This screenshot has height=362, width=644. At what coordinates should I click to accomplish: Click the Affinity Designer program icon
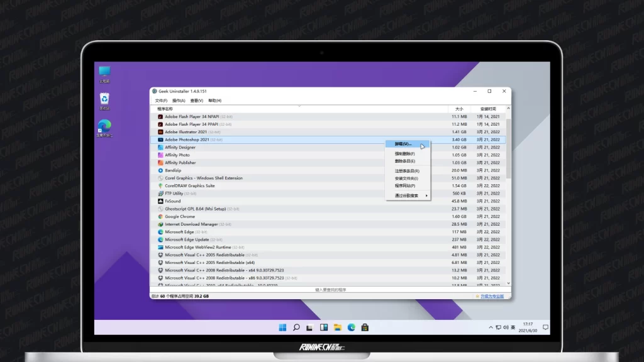160,148
